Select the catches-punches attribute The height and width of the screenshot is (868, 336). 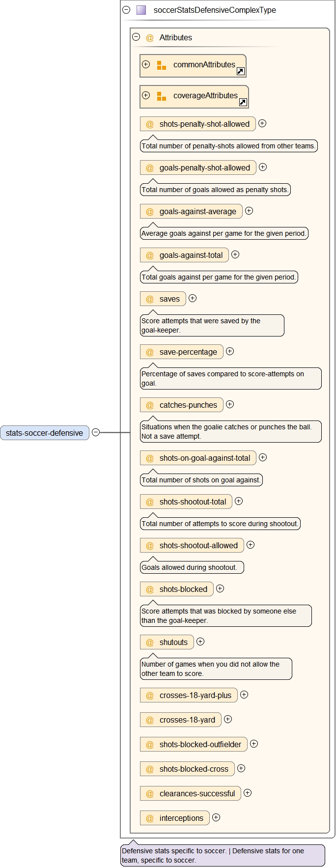[188, 405]
